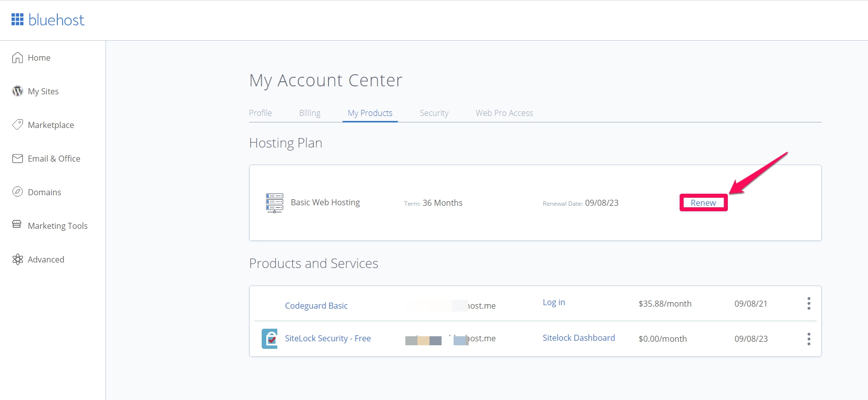The height and width of the screenshot is (400, 868).
Task: Click the Marketing Tools icon
Action: (17, 224)
